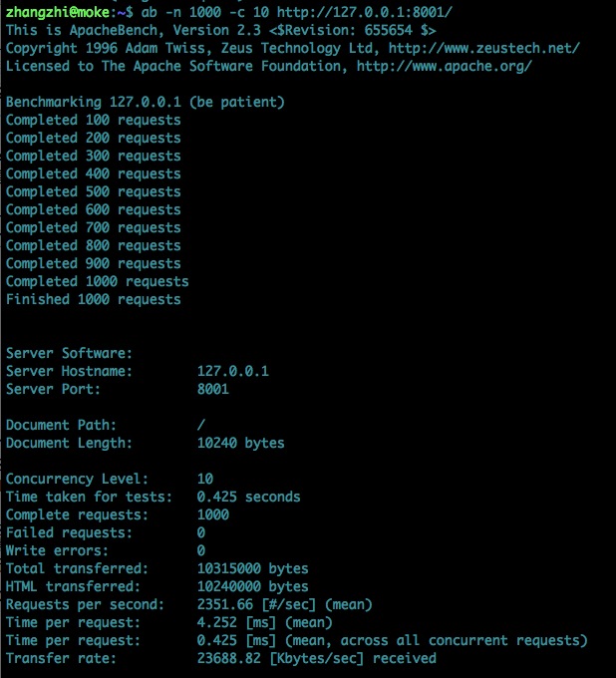This screenshot has width=616, height=678.
Task: Click the Completed 1000 requests line
Action: (x=98, y=281)
